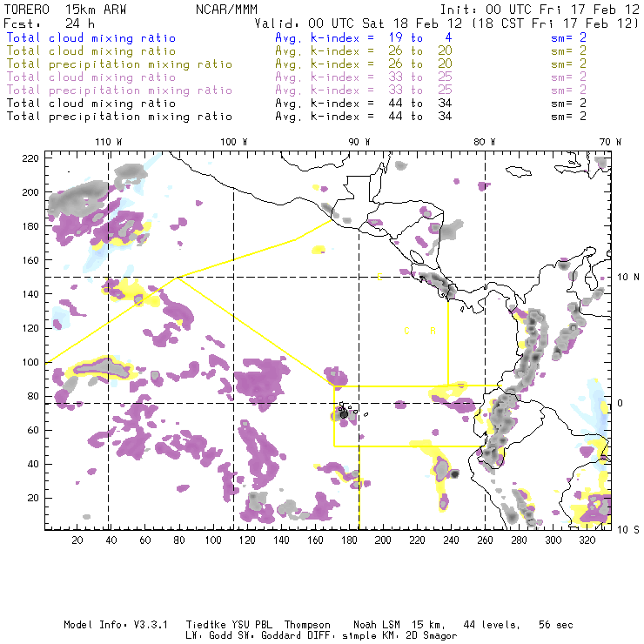Click the olive "Total precipitation mixing ratio" legend line
This screenshot has width=644, height=644.
(119, 64)
